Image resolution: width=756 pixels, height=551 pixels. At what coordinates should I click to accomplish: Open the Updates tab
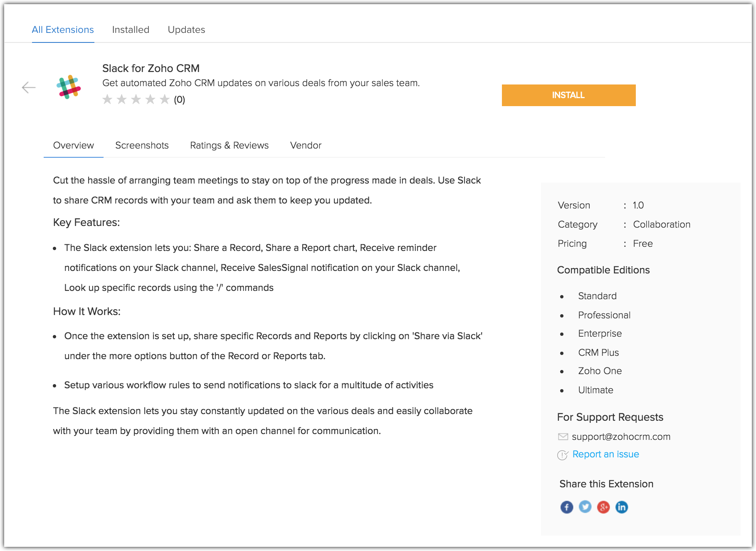pyautogui.click(x=186, y=30)
